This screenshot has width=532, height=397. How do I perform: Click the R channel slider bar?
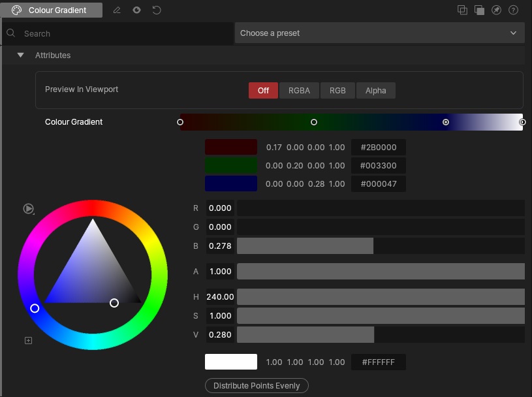coord(381,208)
